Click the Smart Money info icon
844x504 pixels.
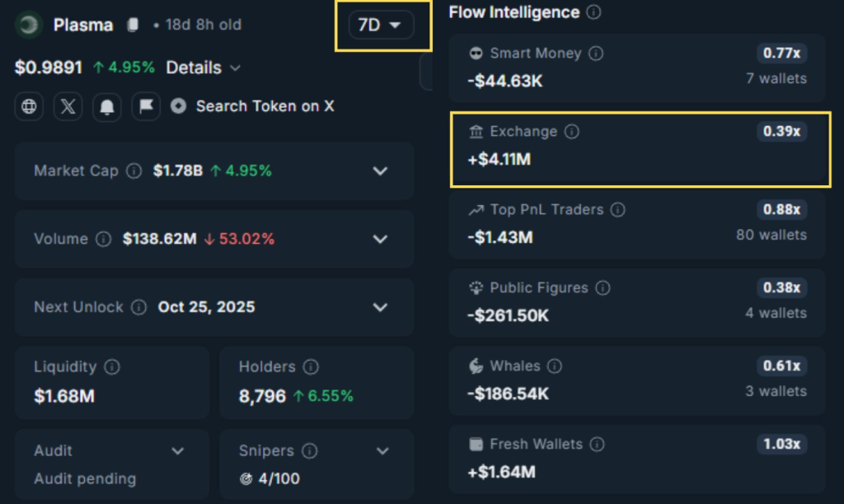(x=596, y=54)
